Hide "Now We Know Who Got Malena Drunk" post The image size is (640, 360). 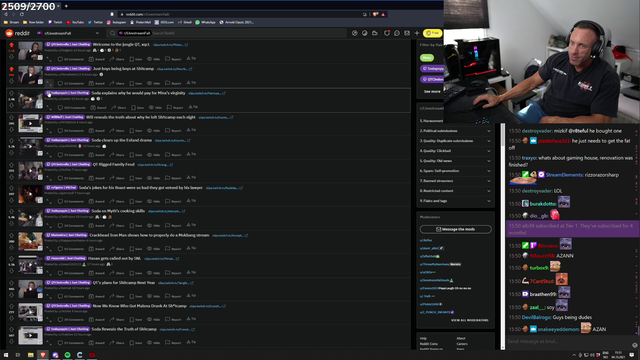[x=153, y=320]
